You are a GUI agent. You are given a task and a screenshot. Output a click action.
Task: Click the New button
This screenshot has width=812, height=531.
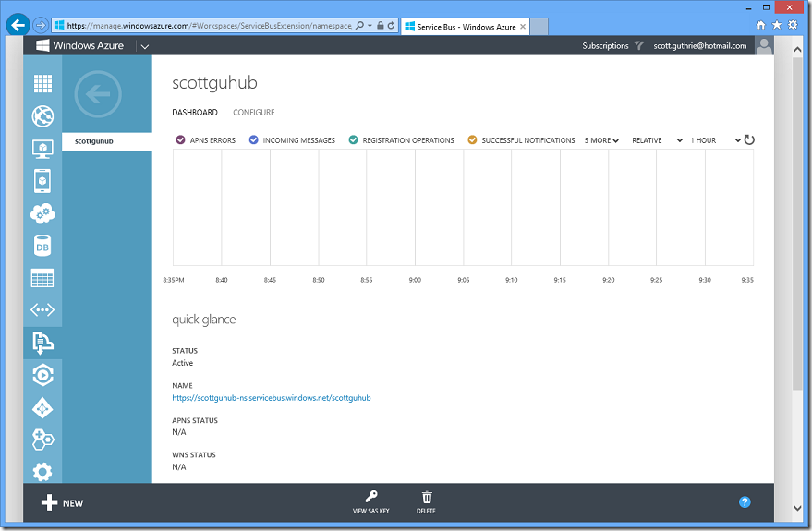[62, 502]
